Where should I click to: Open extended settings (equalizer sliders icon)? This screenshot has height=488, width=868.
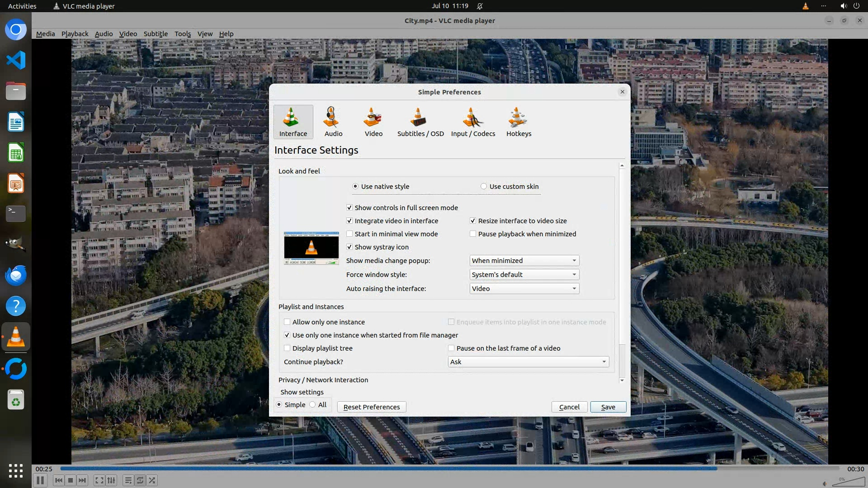pyautogui.click(x=111, y=480)
